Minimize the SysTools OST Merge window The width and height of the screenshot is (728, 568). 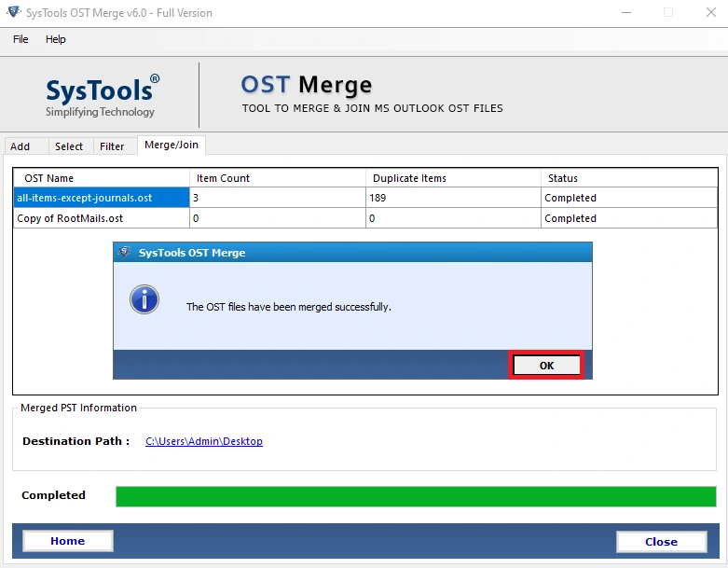coord(626,12)
